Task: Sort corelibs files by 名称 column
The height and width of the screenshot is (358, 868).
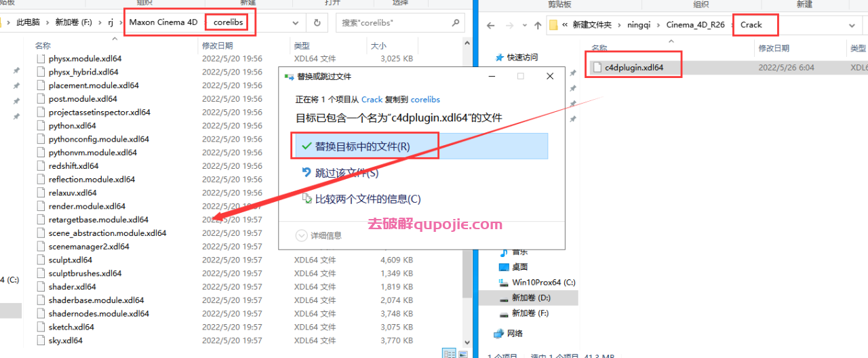Action: pos(43,46)
